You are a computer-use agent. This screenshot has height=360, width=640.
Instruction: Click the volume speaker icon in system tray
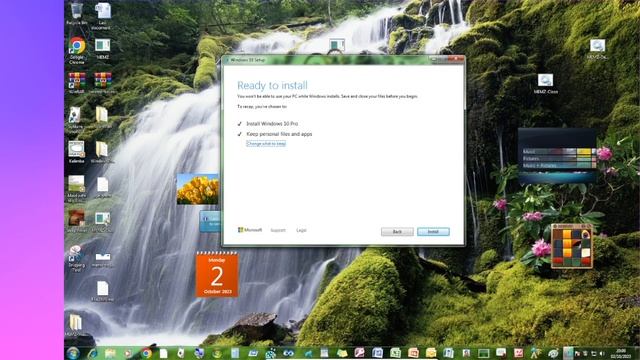pos(602,354)
